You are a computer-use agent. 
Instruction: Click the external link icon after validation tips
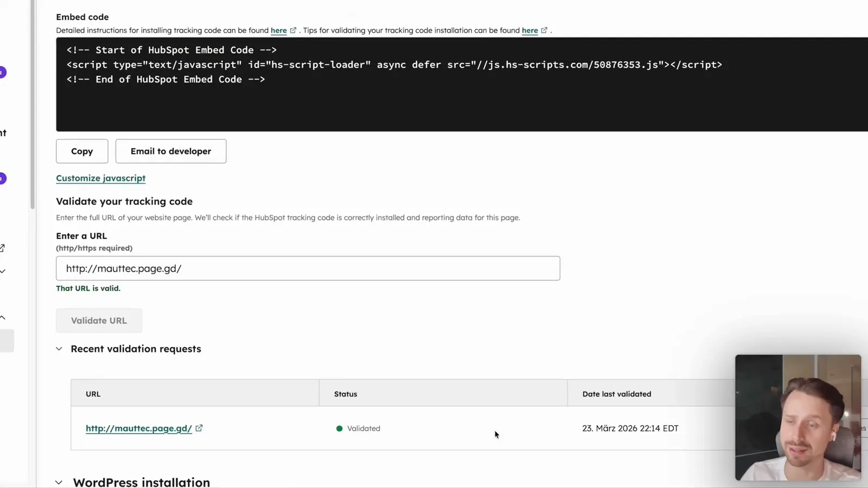coord(544,30)
